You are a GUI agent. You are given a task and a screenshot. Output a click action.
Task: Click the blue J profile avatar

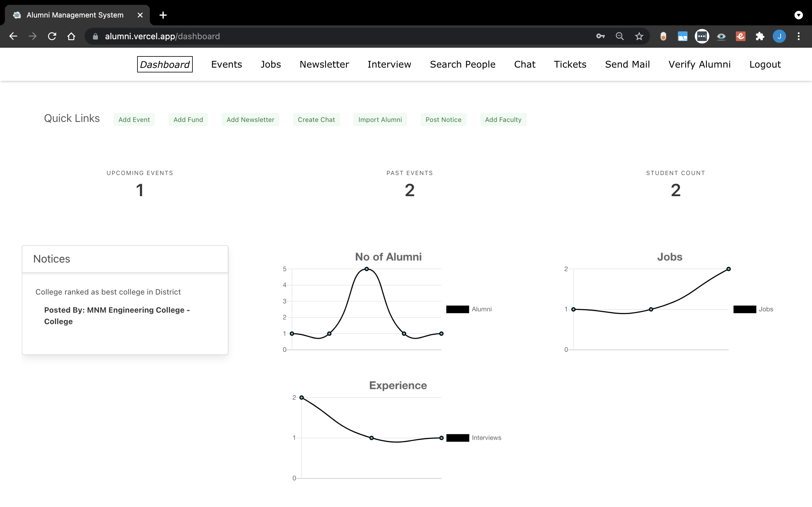[x=779, y=36]
